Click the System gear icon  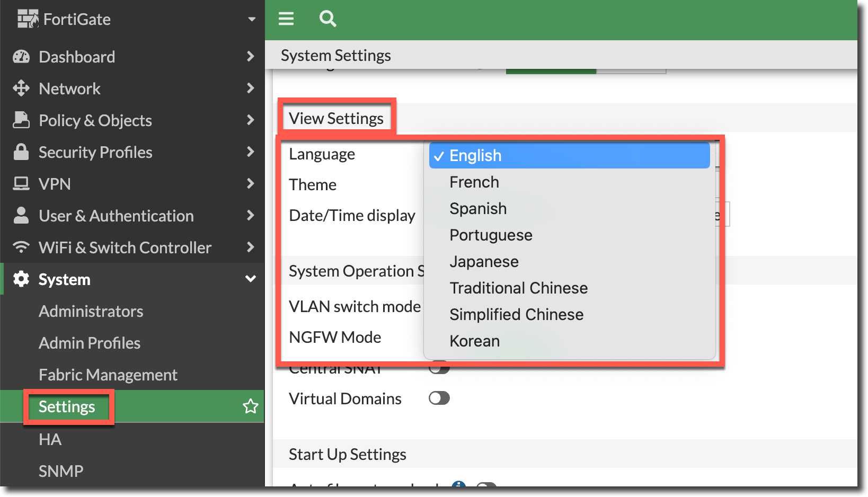21,279
